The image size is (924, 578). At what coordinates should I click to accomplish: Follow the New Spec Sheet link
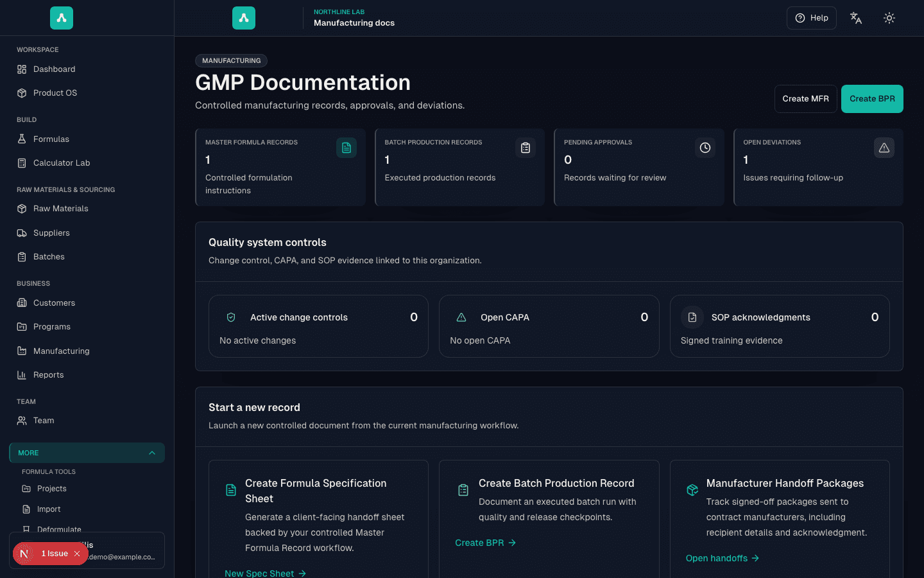266,573
